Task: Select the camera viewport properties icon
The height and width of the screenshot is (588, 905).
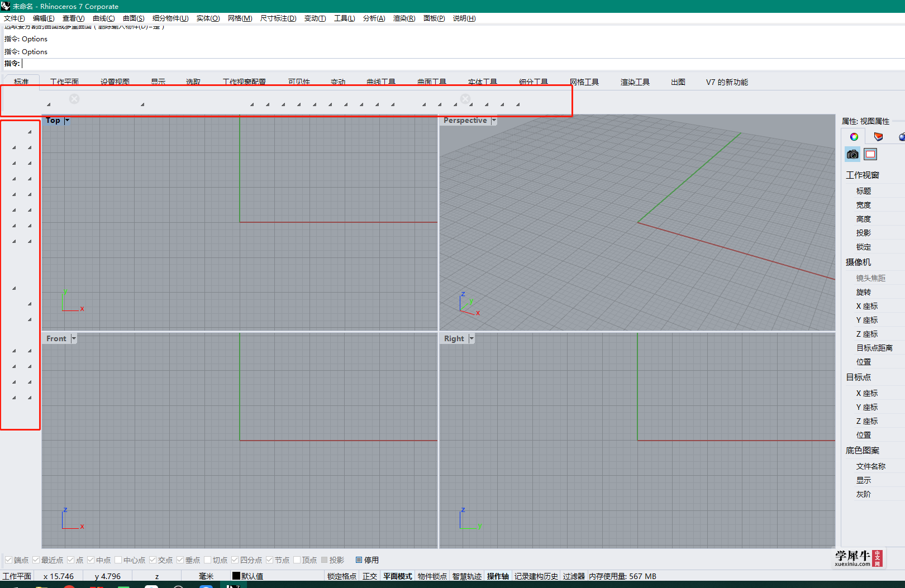Action: pyautogui.click(x=852, y=154)
